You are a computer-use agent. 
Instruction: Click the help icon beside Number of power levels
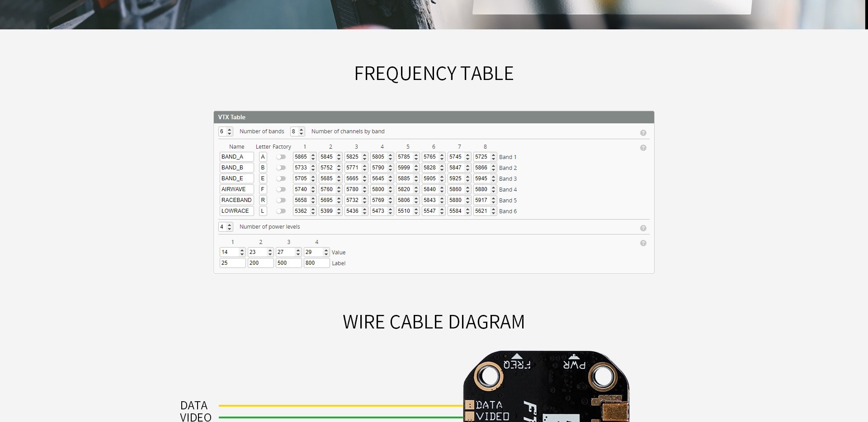tap(643, 228)
